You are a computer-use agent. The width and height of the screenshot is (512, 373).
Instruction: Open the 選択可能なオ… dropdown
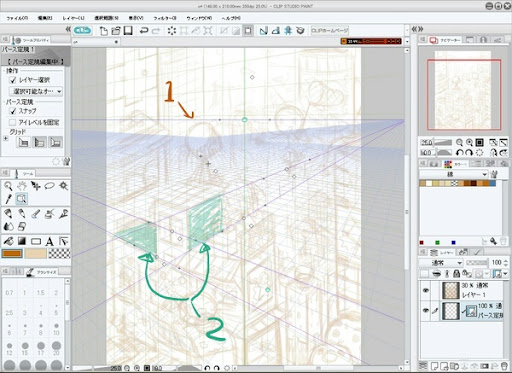click(36, 91)
